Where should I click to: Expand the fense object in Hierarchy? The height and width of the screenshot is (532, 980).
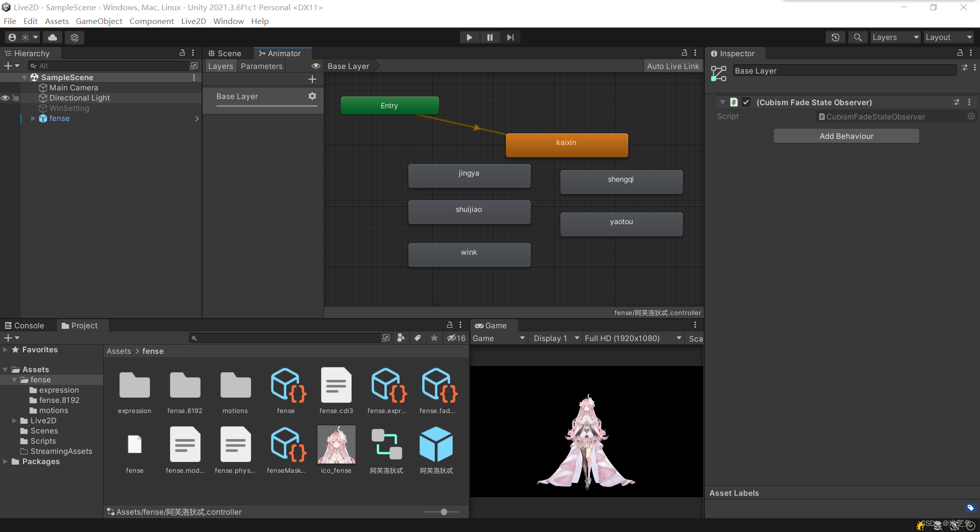tap(33, 118)
